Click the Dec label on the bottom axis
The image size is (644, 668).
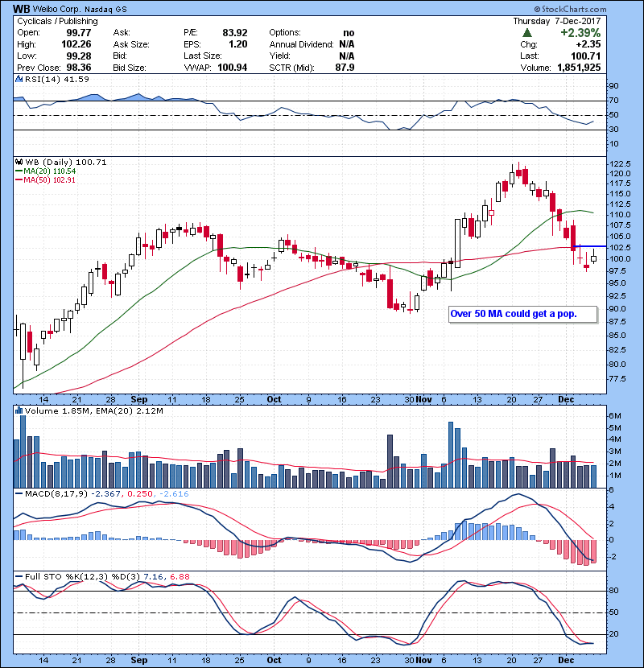(566, 660)
